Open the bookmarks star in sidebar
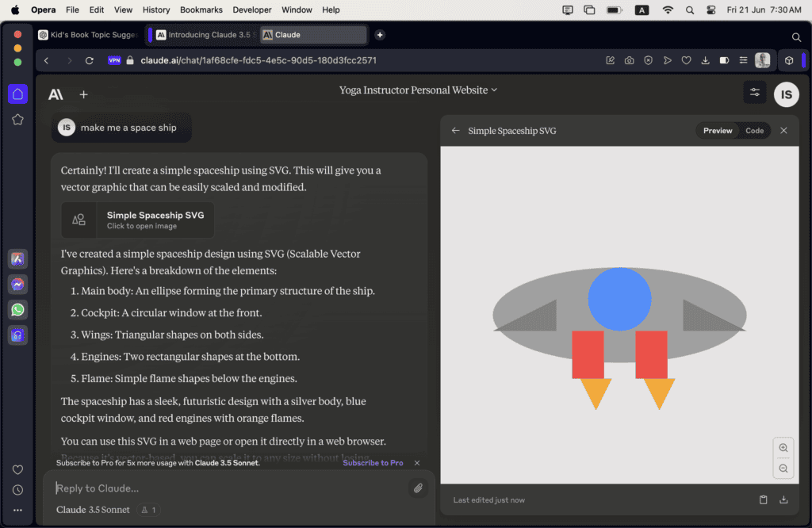The height and width of the screenshot is (528, 812). point(17,120)
